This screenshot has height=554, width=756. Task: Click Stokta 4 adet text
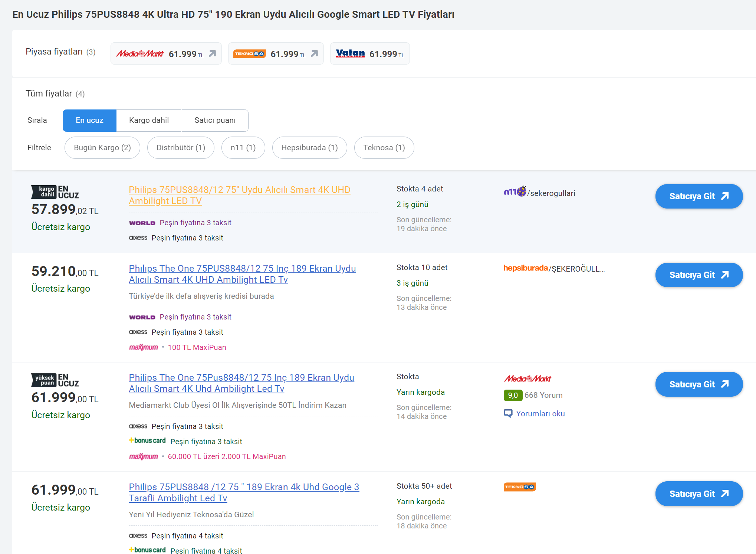click(420, 189)
